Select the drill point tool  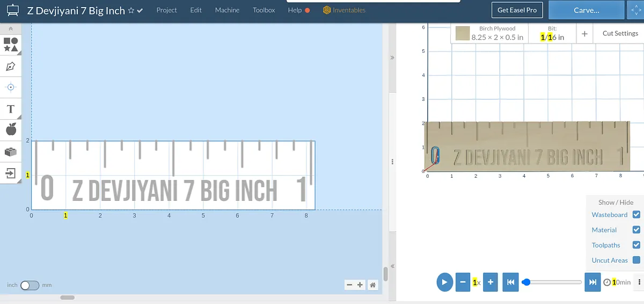(11, 87)
